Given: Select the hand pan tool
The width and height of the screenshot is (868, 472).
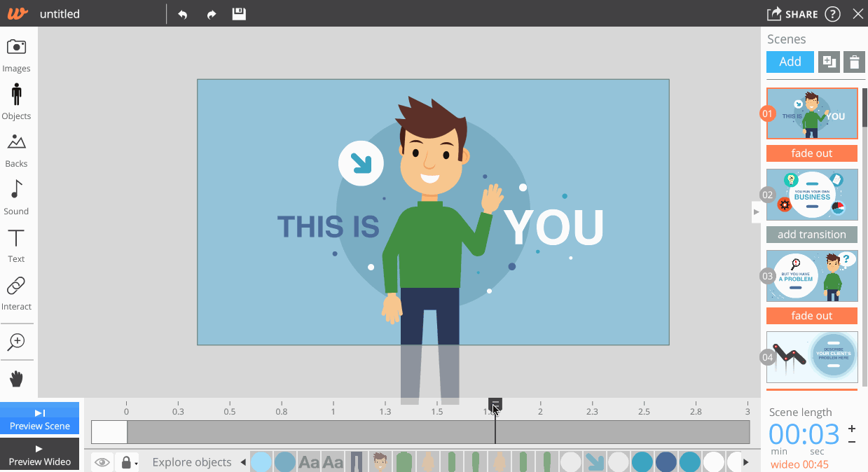Looking at the screenshot, I should (16, 379).
